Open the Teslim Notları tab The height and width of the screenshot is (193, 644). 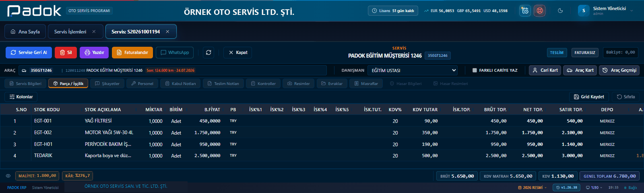point(223,83)
